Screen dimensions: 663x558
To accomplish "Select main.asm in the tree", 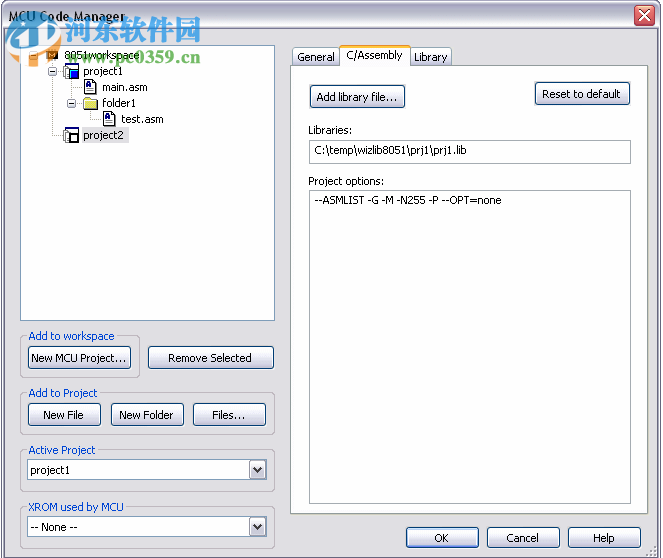I will (125, 88).
